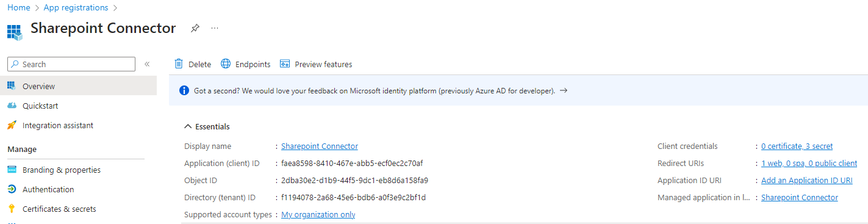Follow the feedback banner arrow

click(564, 90)
